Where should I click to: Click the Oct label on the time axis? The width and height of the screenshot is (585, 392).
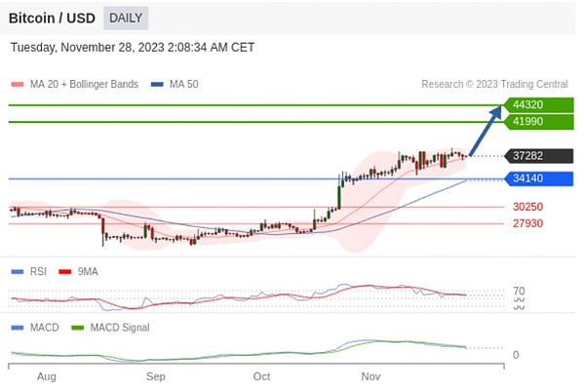click(x=261, y=375)
